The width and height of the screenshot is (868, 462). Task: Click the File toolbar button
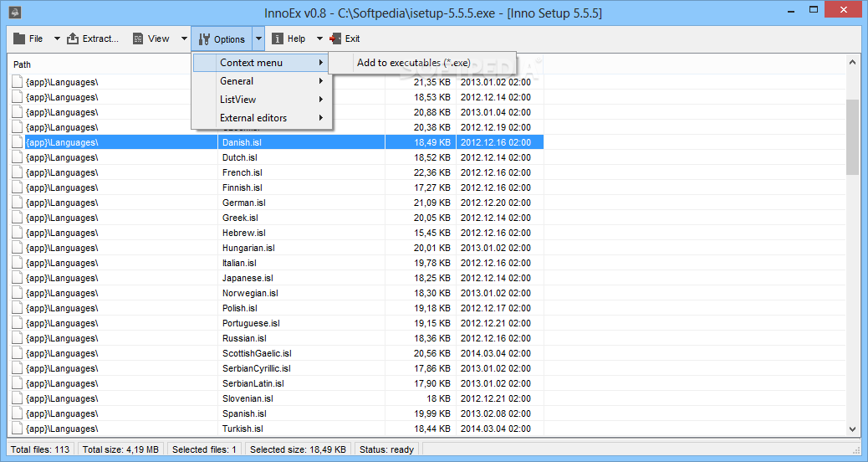[x=29, y=38]
